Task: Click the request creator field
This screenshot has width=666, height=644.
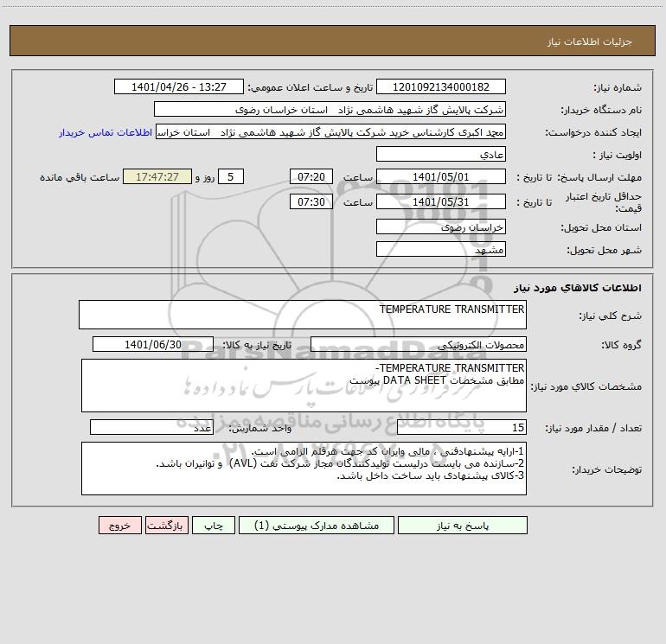Action: point(331,131)
